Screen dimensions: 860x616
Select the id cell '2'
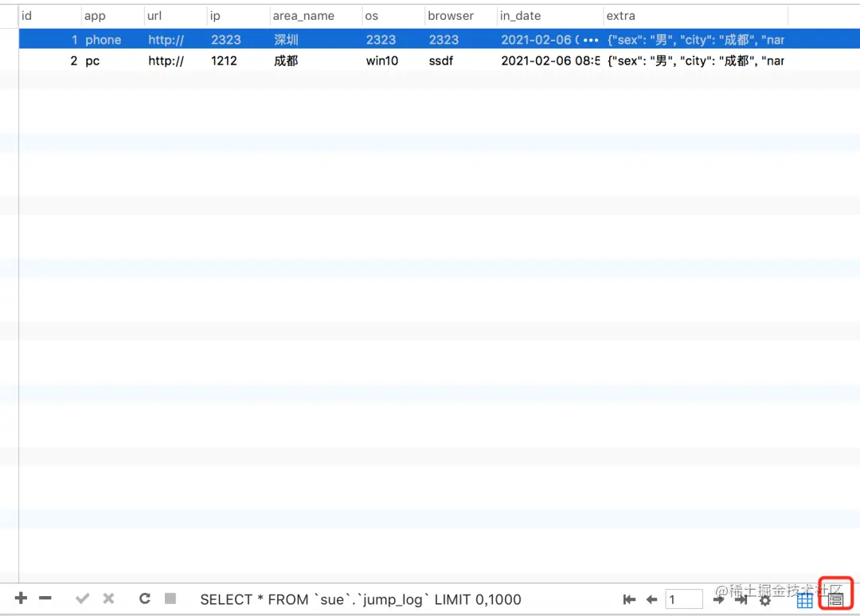pos(50,60)
